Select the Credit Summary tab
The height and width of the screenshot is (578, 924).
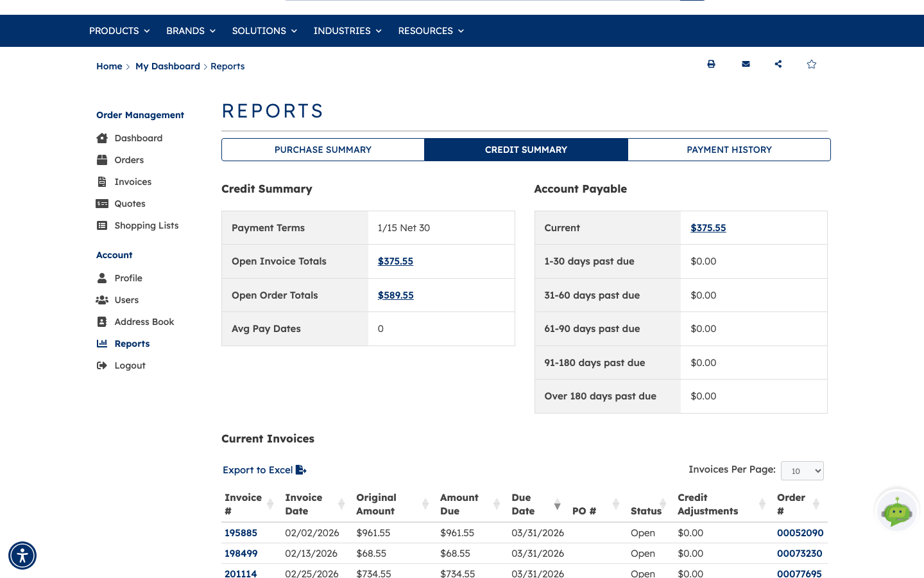pyautogui.click(x=526, y=150)
